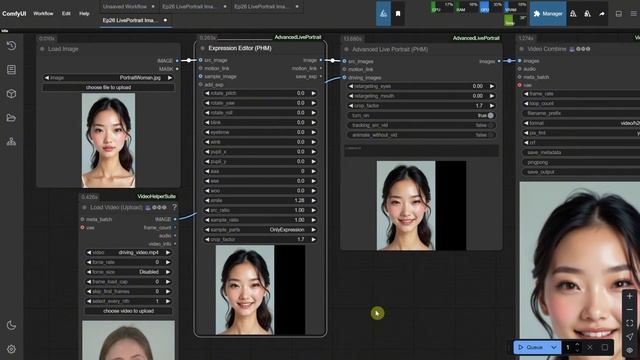Click the ComfyUI logo text
The image size is (640, 360).
(14, 13)
